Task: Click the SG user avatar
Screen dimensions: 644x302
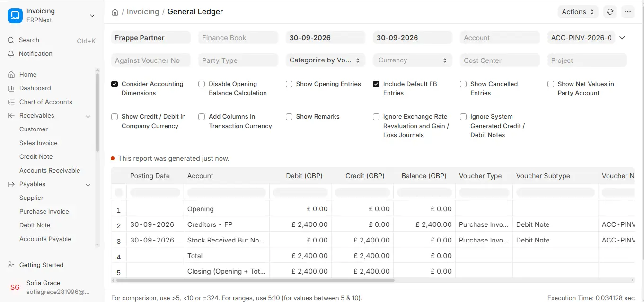Action: [x=15, y=287]
